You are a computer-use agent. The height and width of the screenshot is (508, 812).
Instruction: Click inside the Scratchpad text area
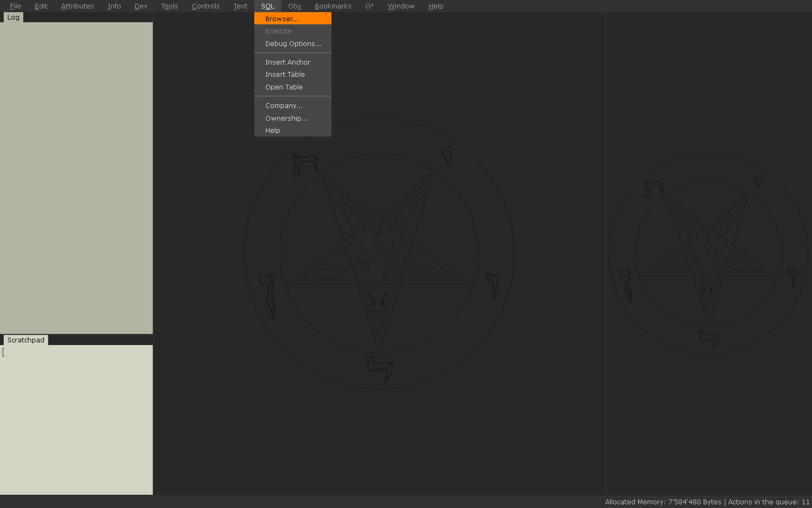76,419
